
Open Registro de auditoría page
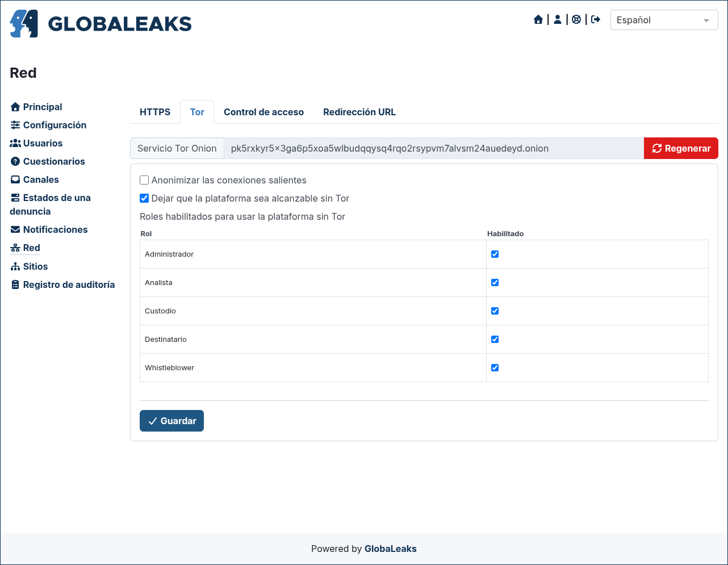click(x=62, y=284)
